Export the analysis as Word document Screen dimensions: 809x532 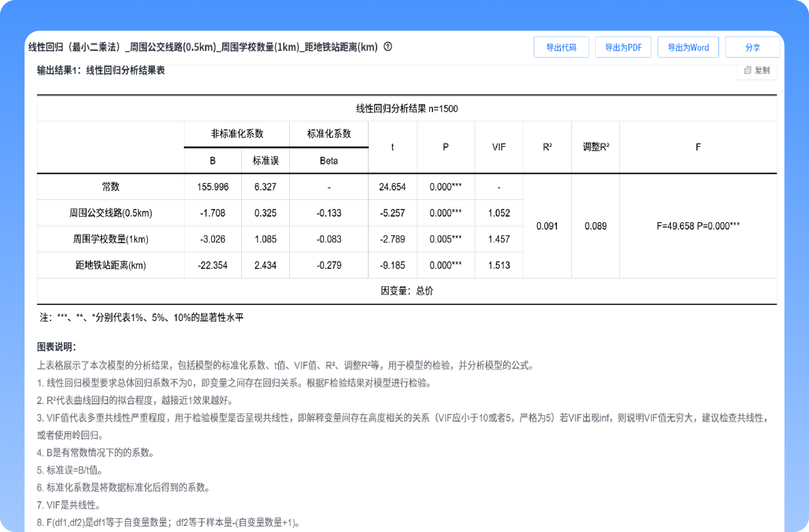tap(688, 47)
